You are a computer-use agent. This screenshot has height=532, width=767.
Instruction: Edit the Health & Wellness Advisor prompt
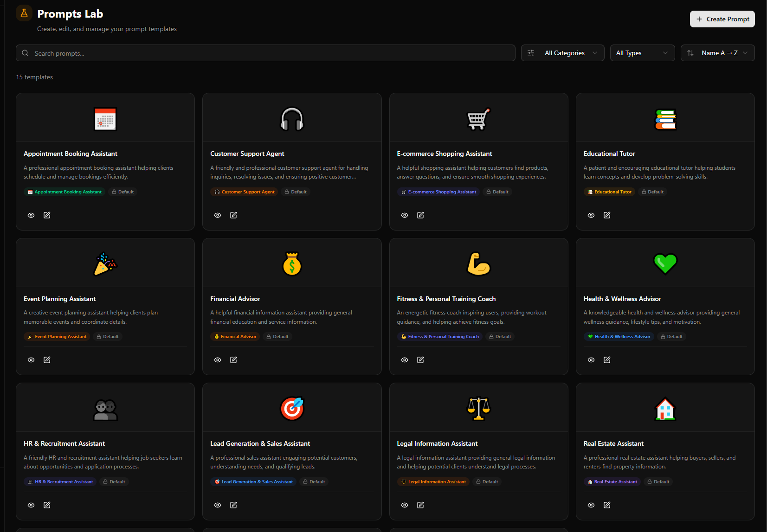click(607, 360)
